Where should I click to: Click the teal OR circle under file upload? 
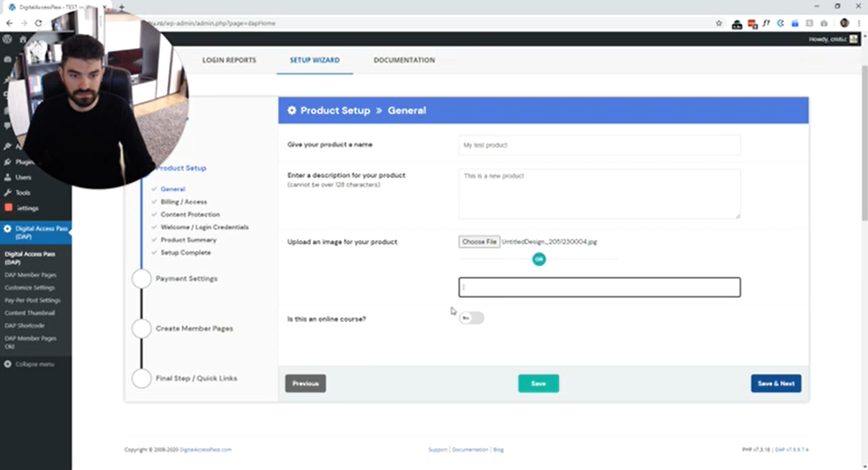(538, 259)
